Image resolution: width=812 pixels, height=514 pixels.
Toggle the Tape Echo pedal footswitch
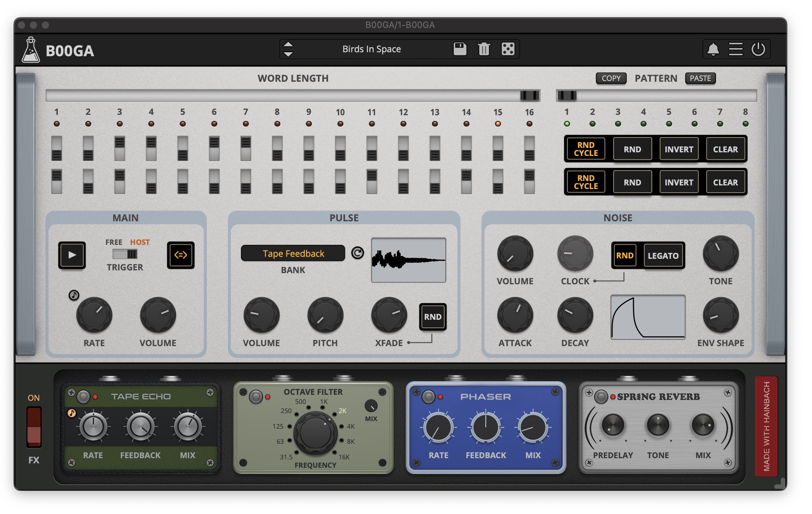click(x=83, y=396)
